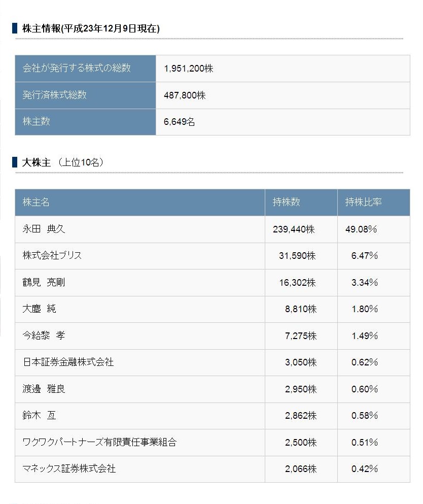Click the 会社が発行する株式の総数 label
423x504 pixels.
pyautogui.click(x=77, y=68)
